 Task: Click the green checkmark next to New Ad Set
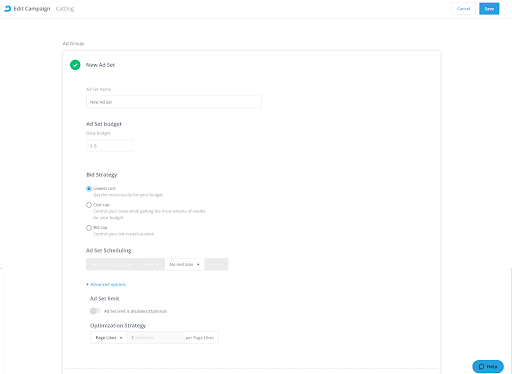(75, 65)
